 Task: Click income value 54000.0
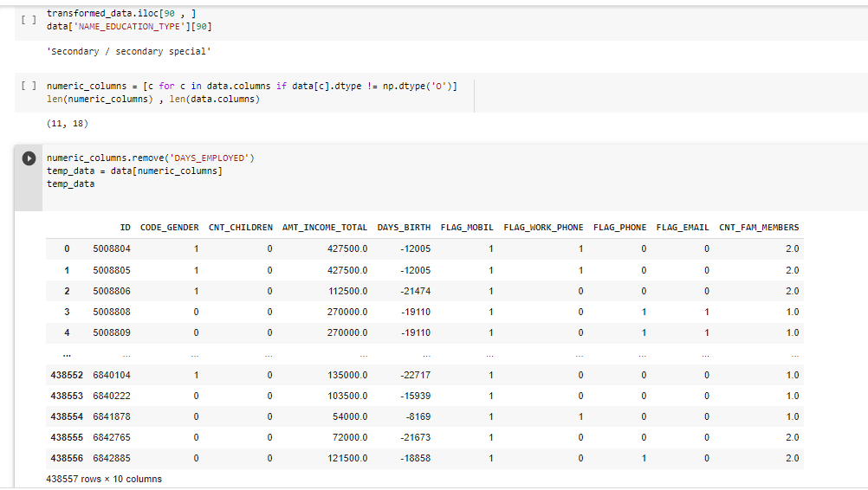[x=350, y=416]
